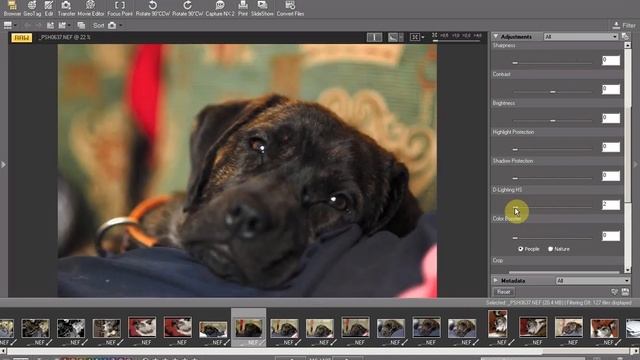Click the Shadow Protection value field

(x=611, y=176)
